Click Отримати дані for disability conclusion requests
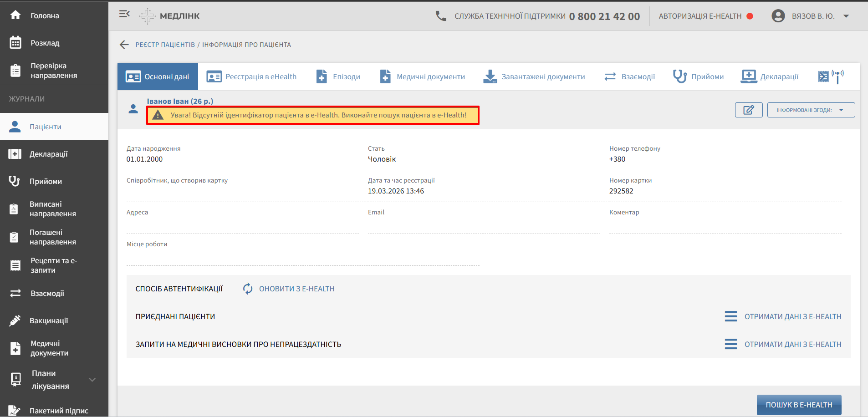The width and height of the screenshot is (868, 417). pos(792,344)
